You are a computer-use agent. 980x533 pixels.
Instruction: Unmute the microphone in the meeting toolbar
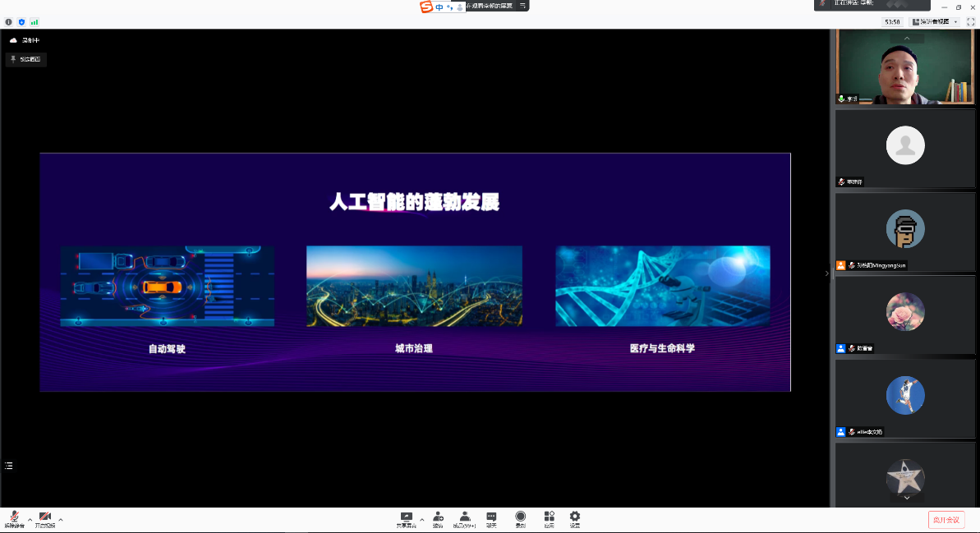pyautogui.click(x=14, y=517)
